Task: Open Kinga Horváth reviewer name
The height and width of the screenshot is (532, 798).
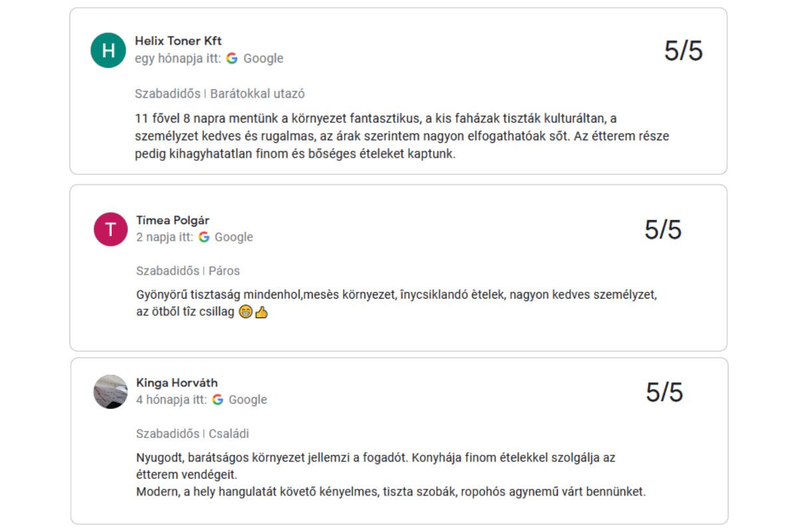Action: pyautogui.click(x=177, y=382)
